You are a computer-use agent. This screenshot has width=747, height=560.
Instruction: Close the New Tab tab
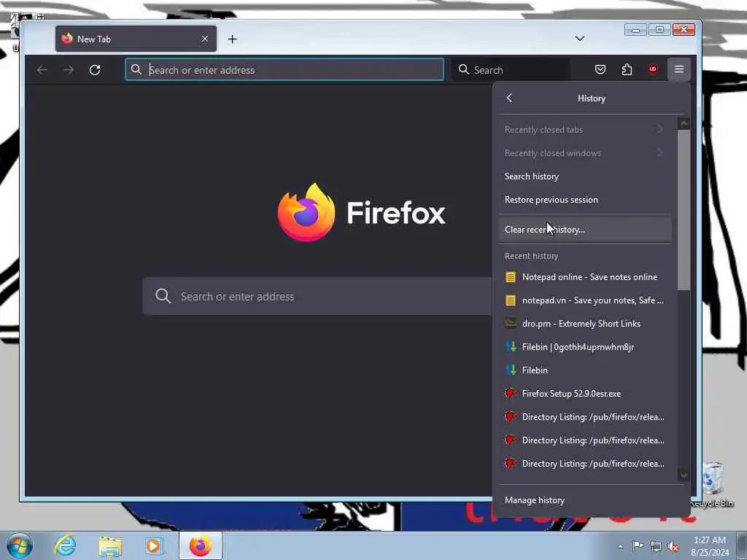(205, 39)
